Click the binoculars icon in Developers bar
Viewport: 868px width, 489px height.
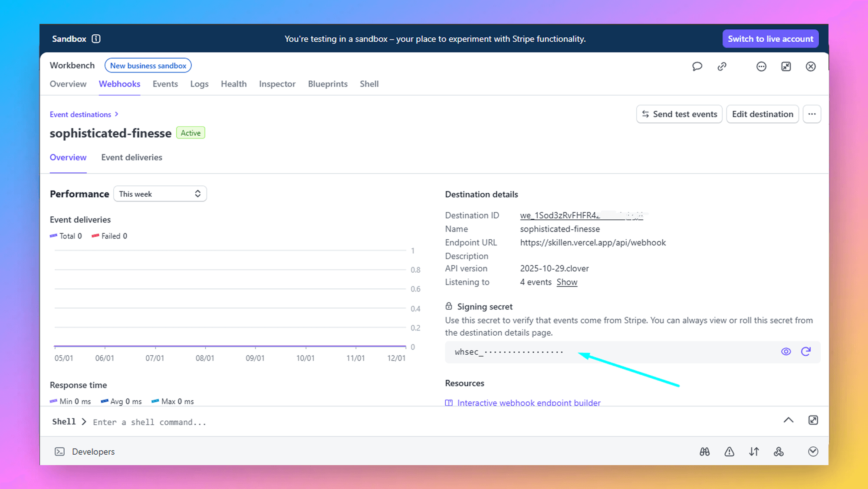(x=705, y=452)
